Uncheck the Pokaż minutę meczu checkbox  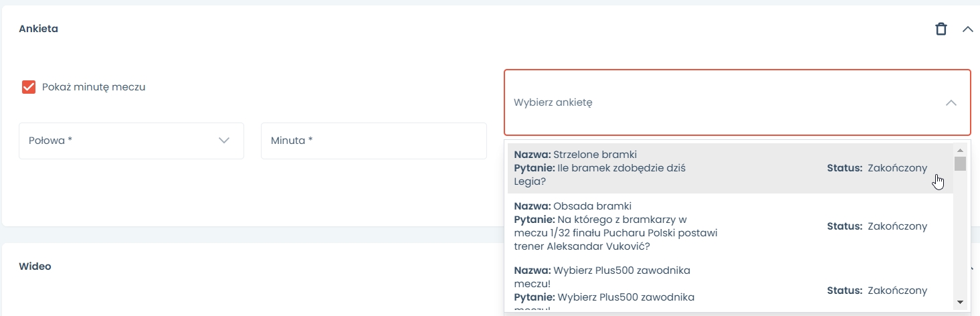click(x=29, y=87)
